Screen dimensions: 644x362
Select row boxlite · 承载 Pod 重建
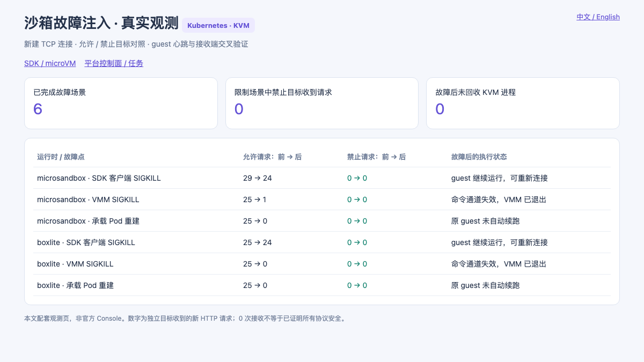coord(322,285)
